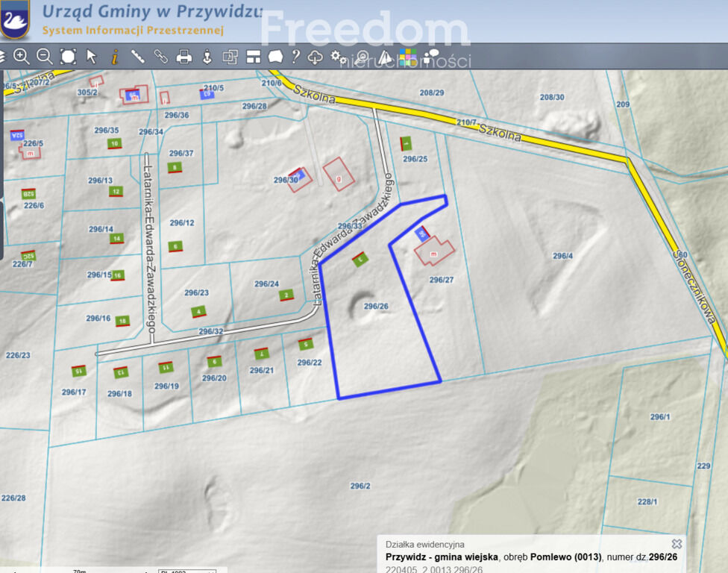Click the person speech bubble feedback icon

click(431, 57)
